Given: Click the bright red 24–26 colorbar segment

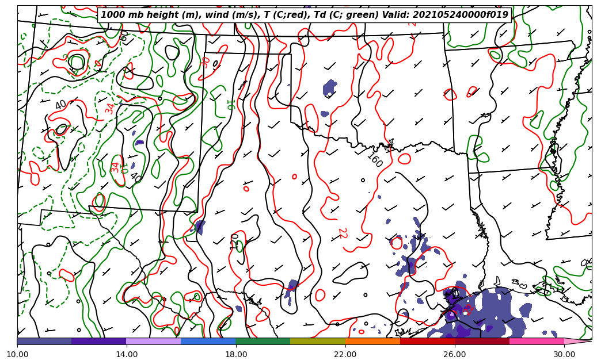Looking at the screenshot, I should (427, 341).
